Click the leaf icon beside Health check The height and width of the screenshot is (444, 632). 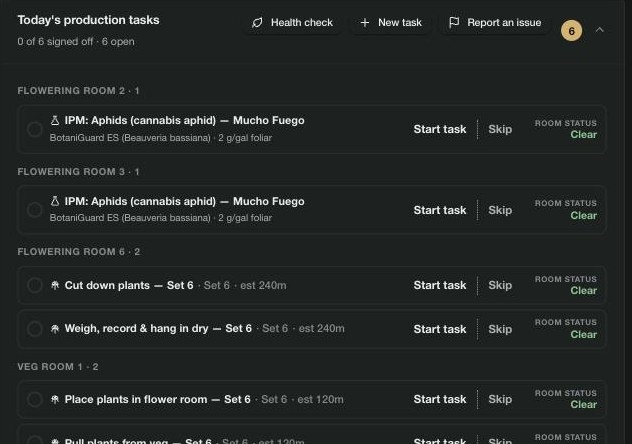coord(257,23)
